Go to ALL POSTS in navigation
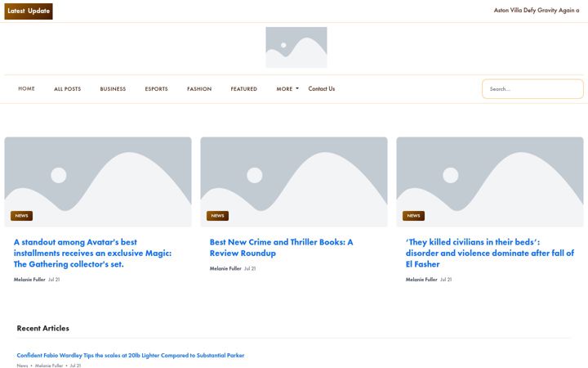The image size is (588, 368). tap(68, 89)
